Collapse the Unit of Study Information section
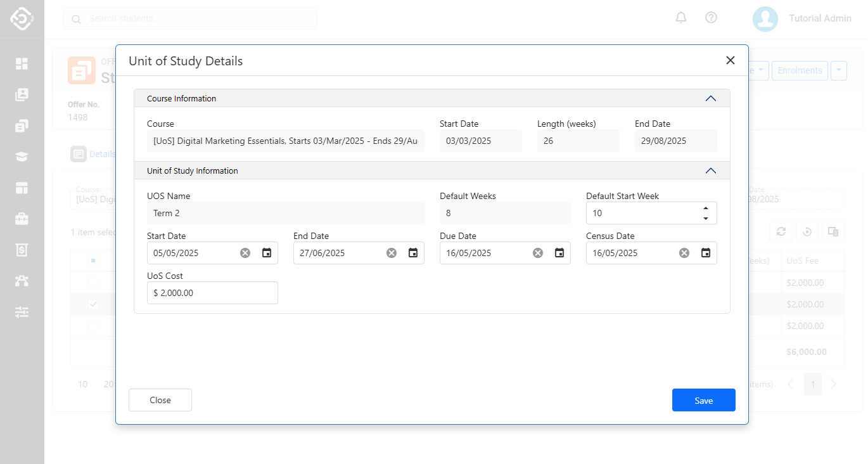This screenshot has height=464, width=868. [x=710, y=171]
